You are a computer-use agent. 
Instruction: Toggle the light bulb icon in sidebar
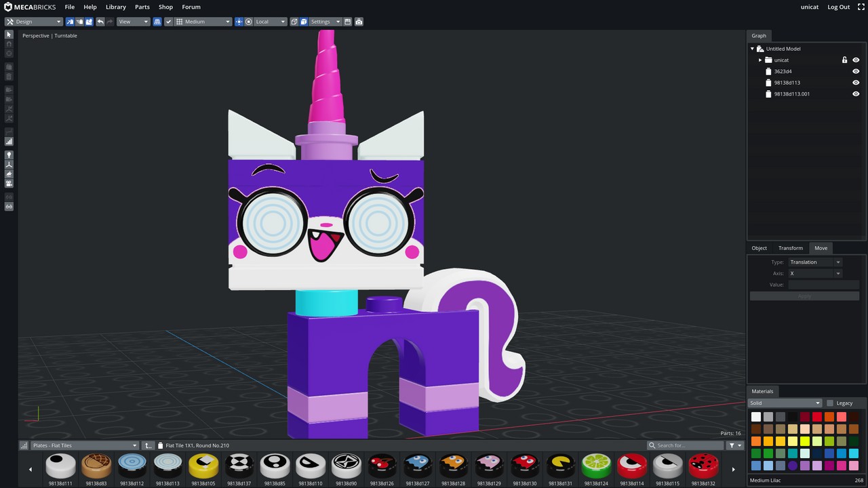coord(9,155)
